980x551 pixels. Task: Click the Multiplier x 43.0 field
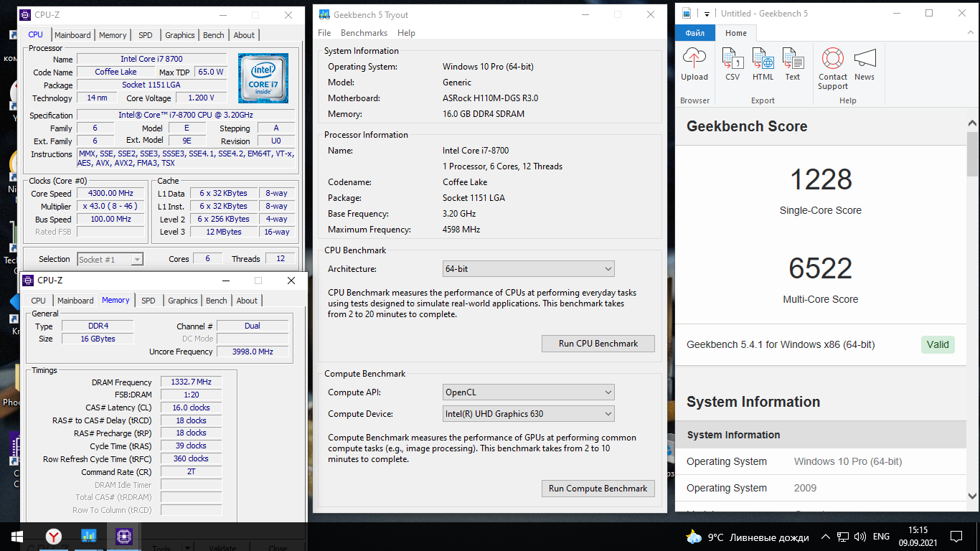[111, 207]
